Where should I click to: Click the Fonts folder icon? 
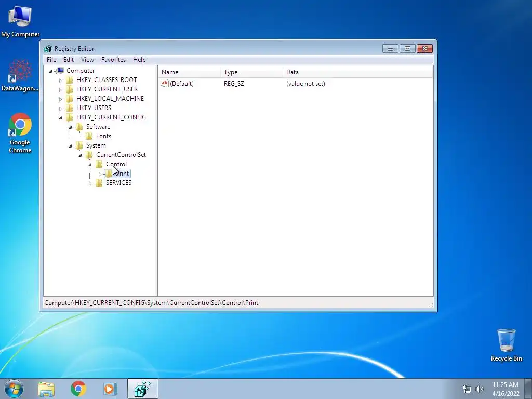tap(89, 136)
